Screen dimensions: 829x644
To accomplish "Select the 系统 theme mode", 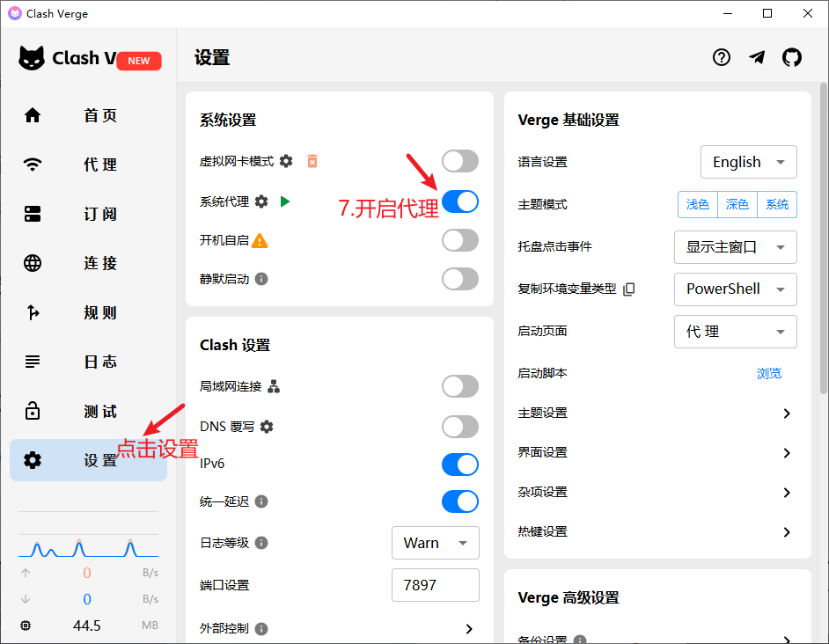I will [777, 205].
